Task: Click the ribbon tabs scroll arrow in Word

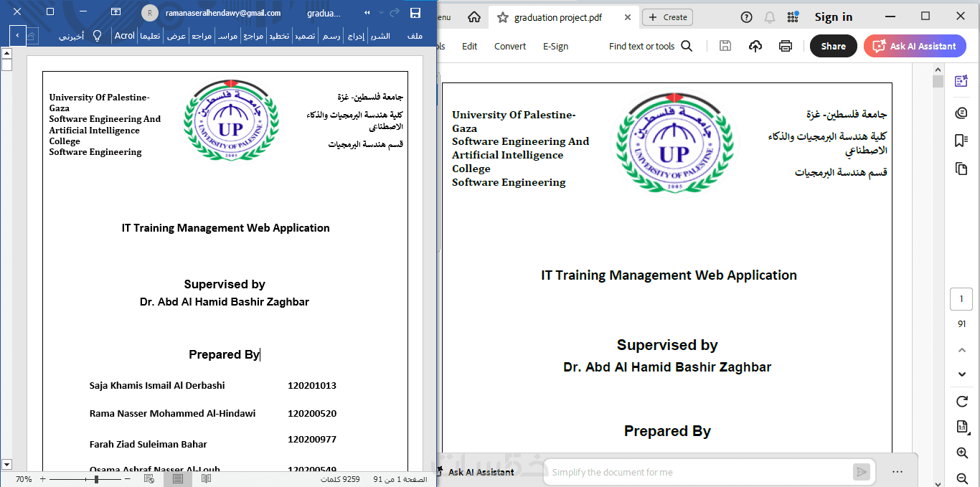Action: (x=17, y=35)
